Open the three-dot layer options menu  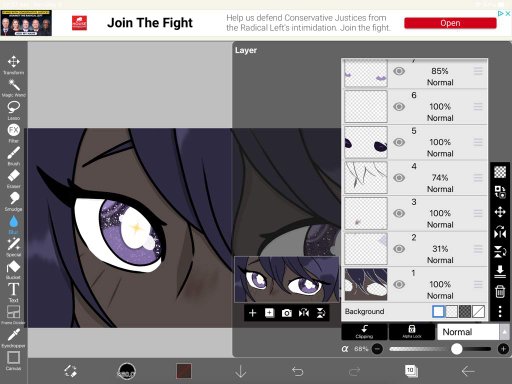point(500,311)
